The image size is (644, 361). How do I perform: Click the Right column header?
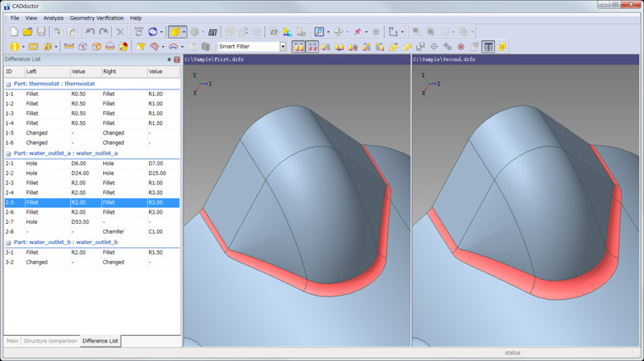tap(124, 72)
